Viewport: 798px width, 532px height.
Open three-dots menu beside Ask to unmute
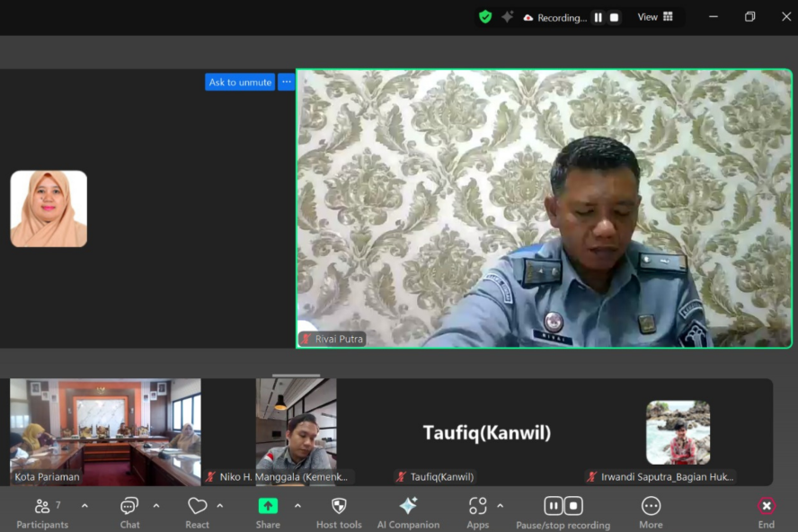[x=286, y=82]
